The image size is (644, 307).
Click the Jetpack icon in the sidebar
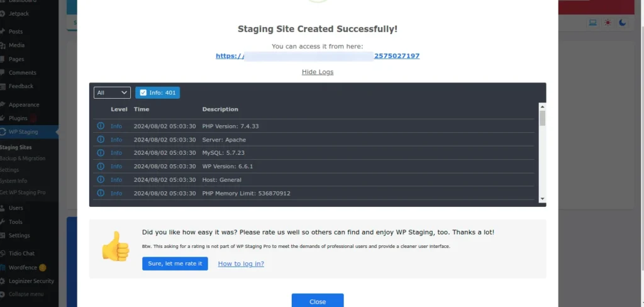tap(3, 13)
